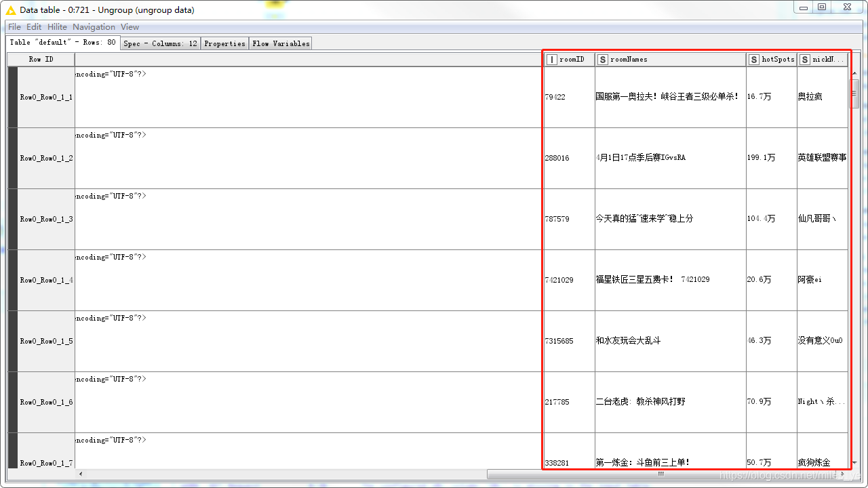Viewport: 868px width, 488px height.
Task: Sort by the roomNames column header
Action: [x=671, y=60]
